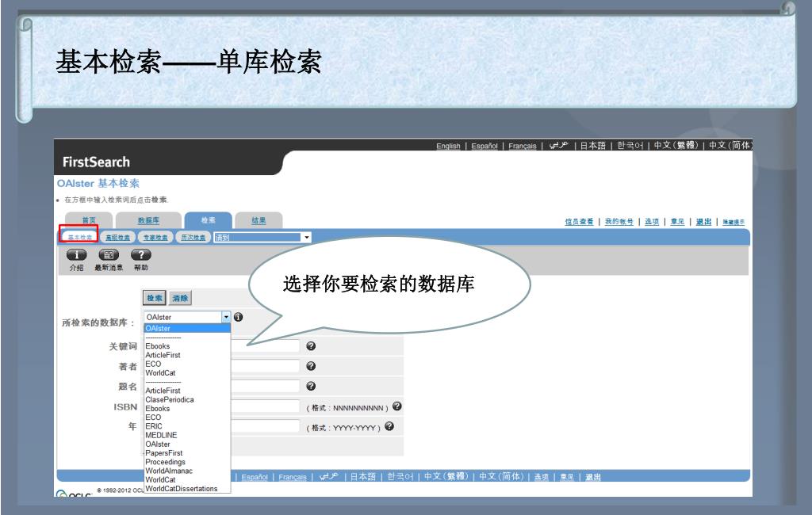
Task: Choose the highlighted OAIster option in the list
Action: click(187, 328)
